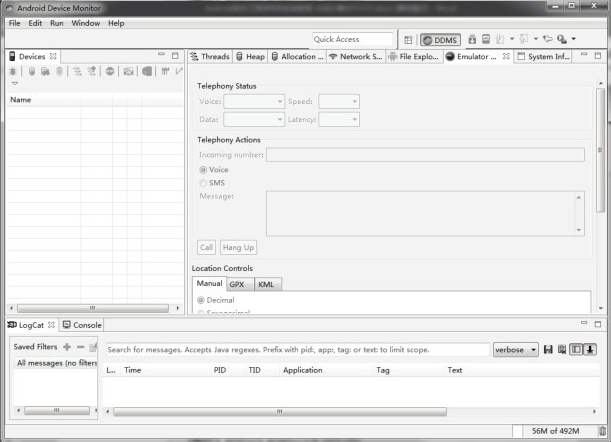The height and width of the screenshot is (442, 611).
Task: Add a new LogCat saved filter
Action: pos(67,346)
